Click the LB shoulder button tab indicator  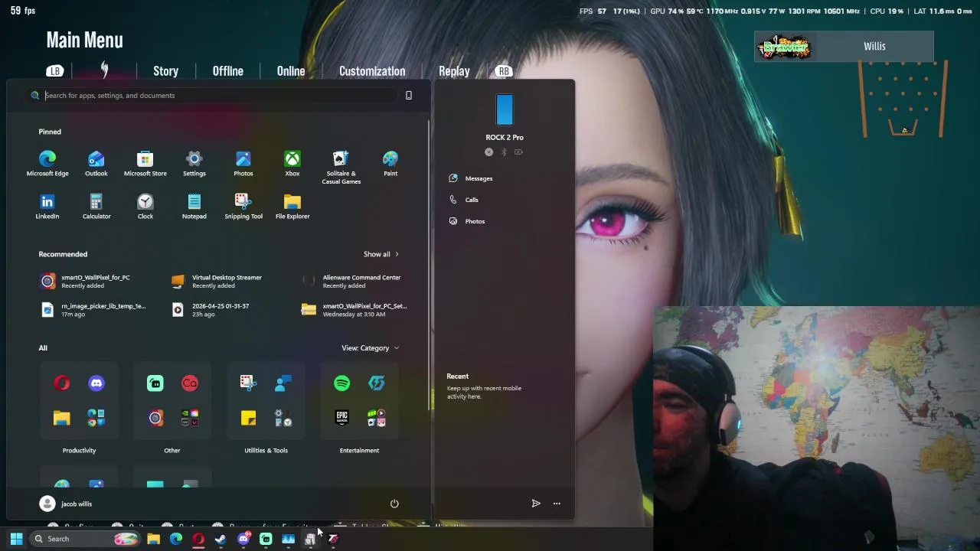54,71
